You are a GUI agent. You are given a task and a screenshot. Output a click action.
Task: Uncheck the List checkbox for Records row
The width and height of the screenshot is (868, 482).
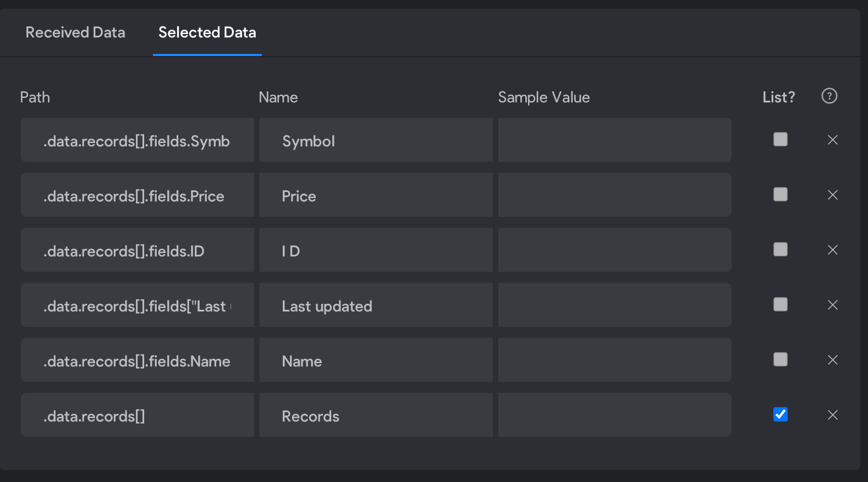781,414
